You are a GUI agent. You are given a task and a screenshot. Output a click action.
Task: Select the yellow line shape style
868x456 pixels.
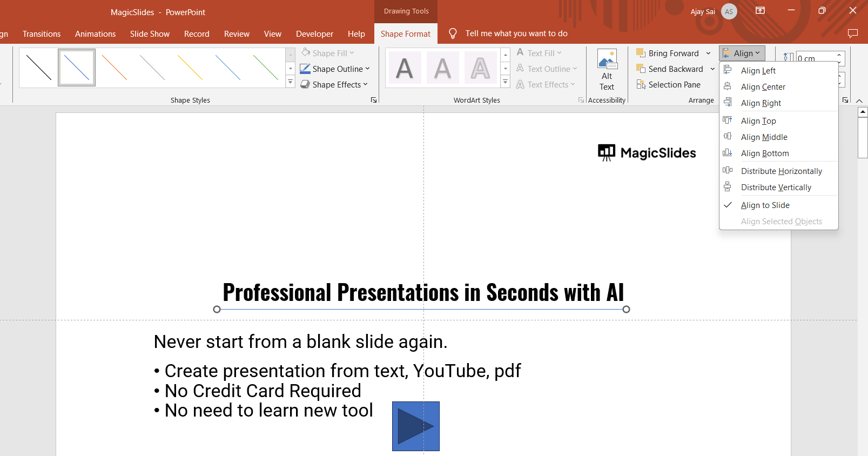[x=190, y=68]
